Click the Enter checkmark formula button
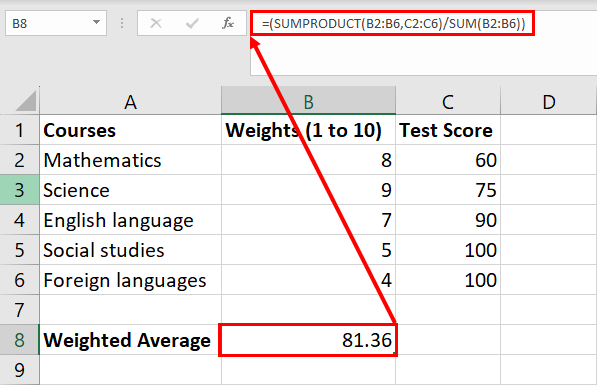Image resolution: width=597 pixels, height=385 pixels. pyautogui.click(x=192, y=24)
